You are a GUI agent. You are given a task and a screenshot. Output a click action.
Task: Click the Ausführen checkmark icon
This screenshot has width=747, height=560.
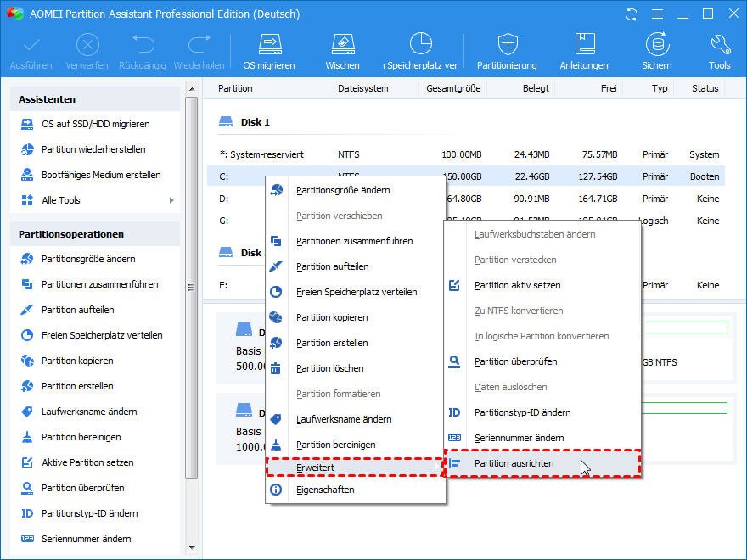tap(31, 46)
